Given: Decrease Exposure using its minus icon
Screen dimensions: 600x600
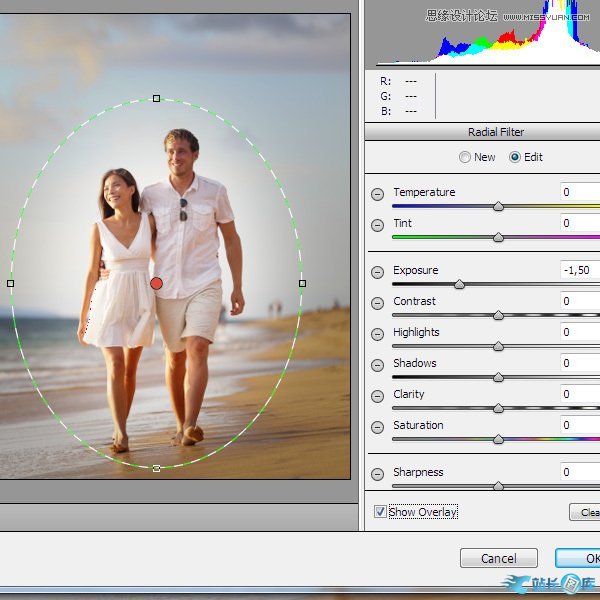Looking at the screenshot, I should (x=377, y=272).
